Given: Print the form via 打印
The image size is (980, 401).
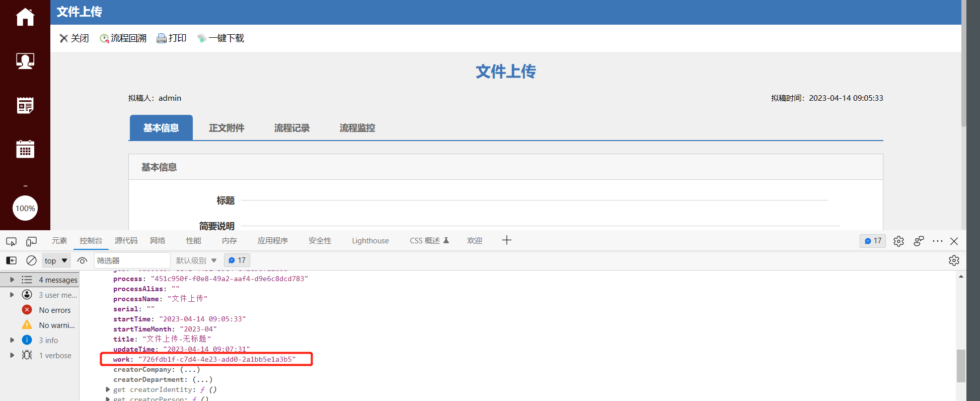Looking at the screenshot, I should [x=171, y=38].
